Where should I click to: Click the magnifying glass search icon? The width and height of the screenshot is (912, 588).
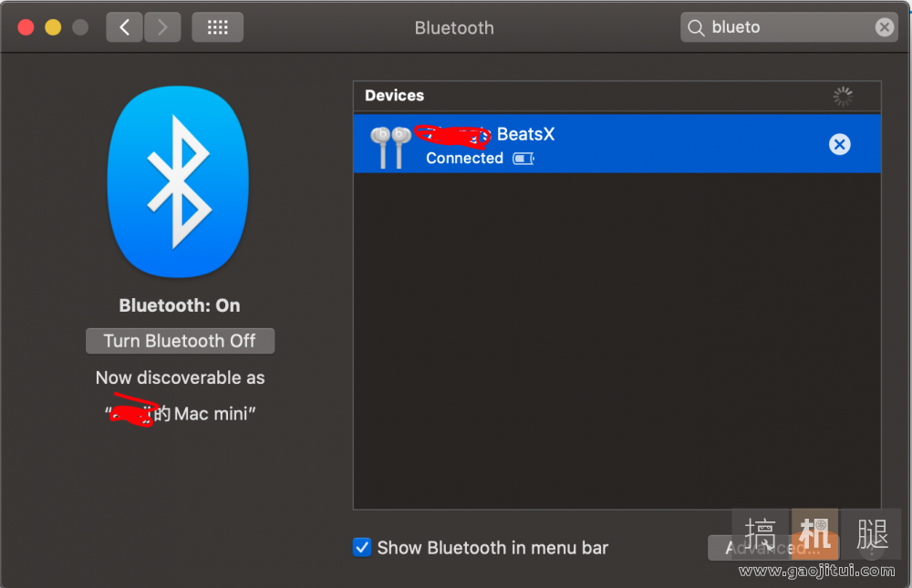click(x=696, y=27)
